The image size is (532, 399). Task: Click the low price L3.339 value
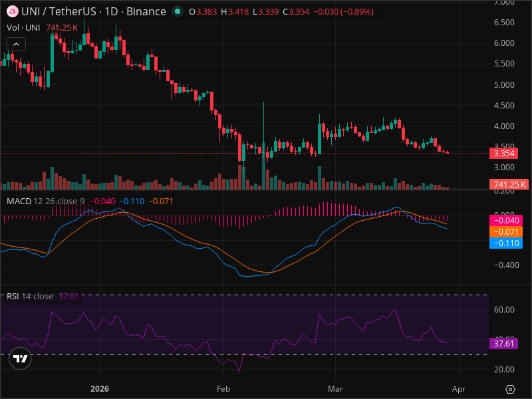pyautogui.click(x=265, y=12)
